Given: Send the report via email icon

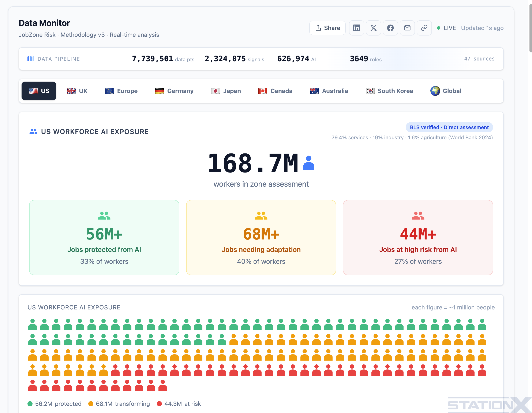Looking at the screenshot, I should click(x=407, y=28).
